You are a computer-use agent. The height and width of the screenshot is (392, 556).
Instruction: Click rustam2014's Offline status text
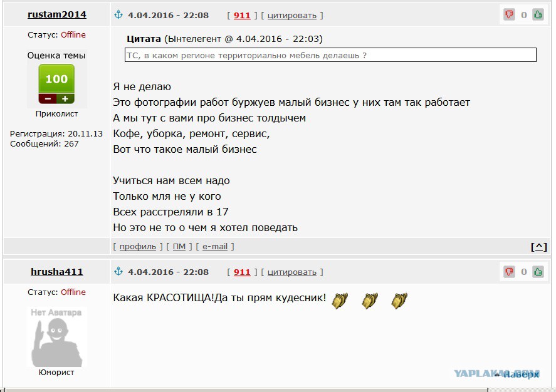coord(73,34)
